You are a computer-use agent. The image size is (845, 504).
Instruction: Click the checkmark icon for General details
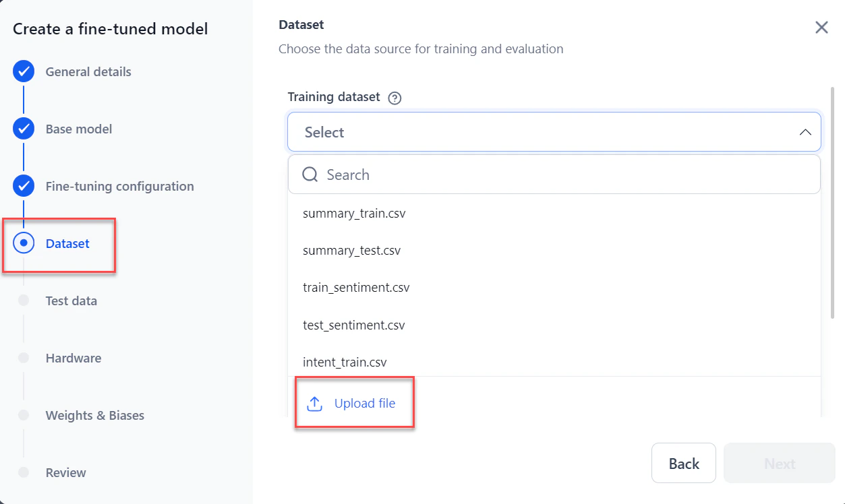[22, 71]
